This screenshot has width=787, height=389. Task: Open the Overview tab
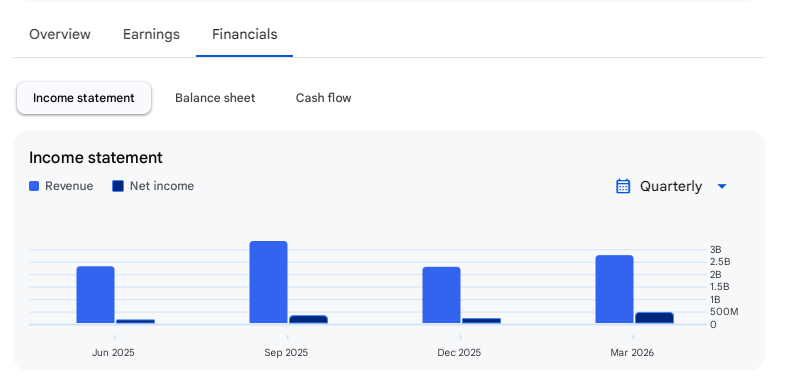click(60, 34)
